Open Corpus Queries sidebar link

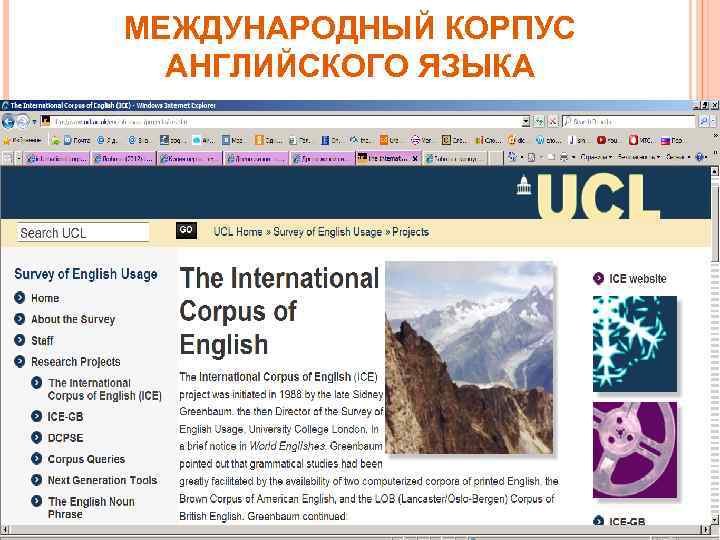tap(86, 459)
